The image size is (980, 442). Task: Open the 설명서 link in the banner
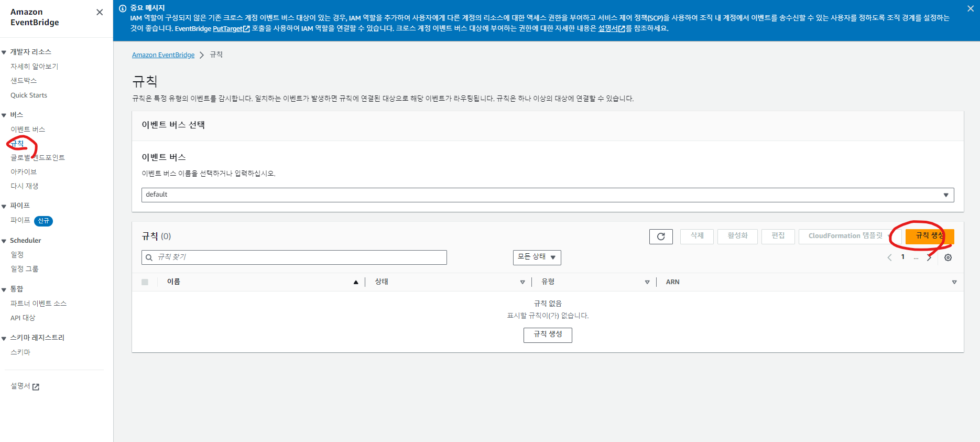click(612, 28)
